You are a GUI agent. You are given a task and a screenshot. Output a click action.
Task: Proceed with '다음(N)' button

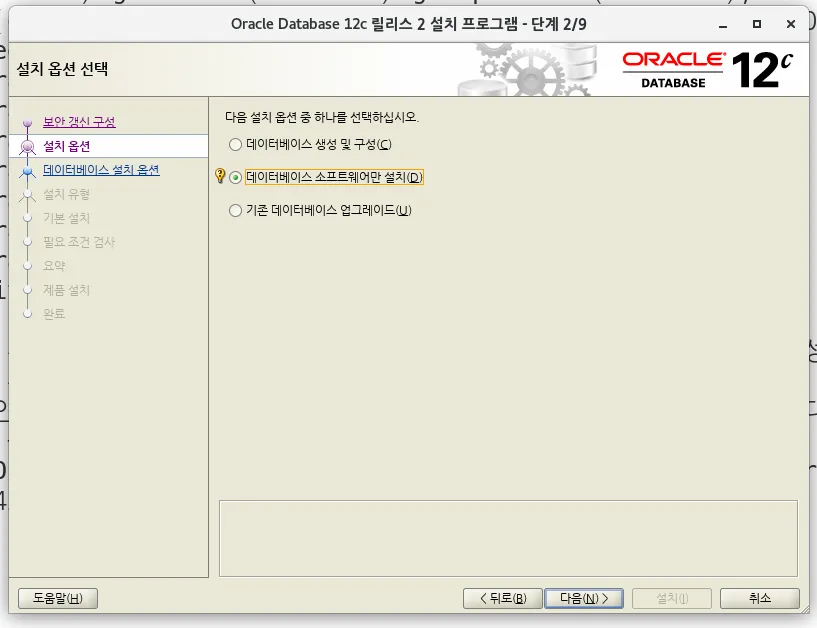coord(584,598)
